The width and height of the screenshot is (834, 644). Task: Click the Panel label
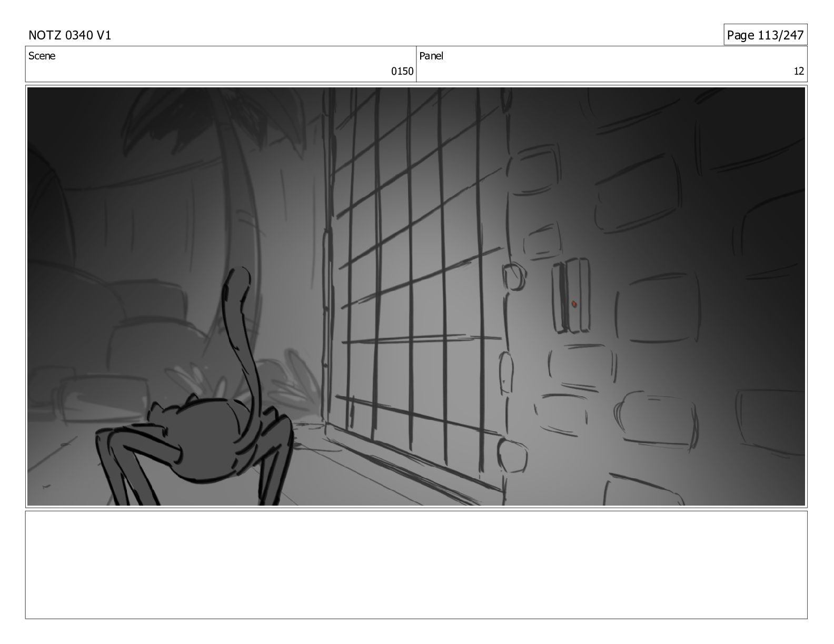tap(431, 56)
